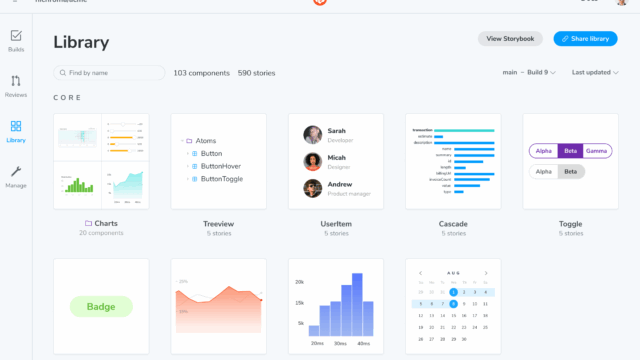Screen dimensions: 640x360
Task: Click the Charts folder icon
Action: coord(88,223)
